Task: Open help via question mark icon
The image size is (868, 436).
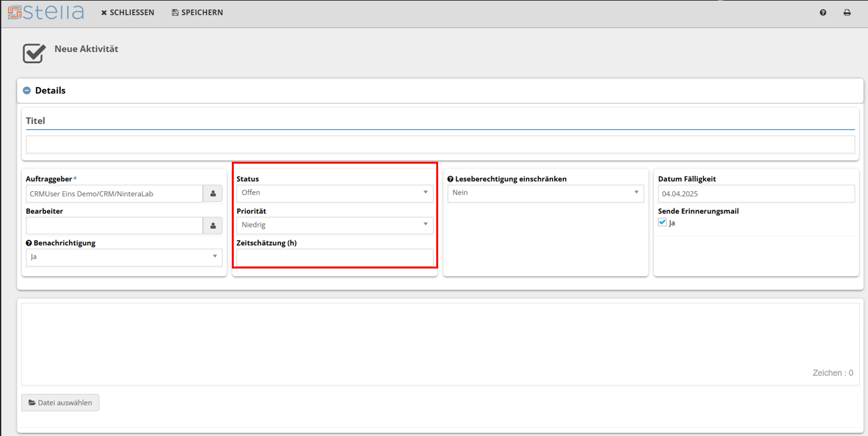Action: 823,13
